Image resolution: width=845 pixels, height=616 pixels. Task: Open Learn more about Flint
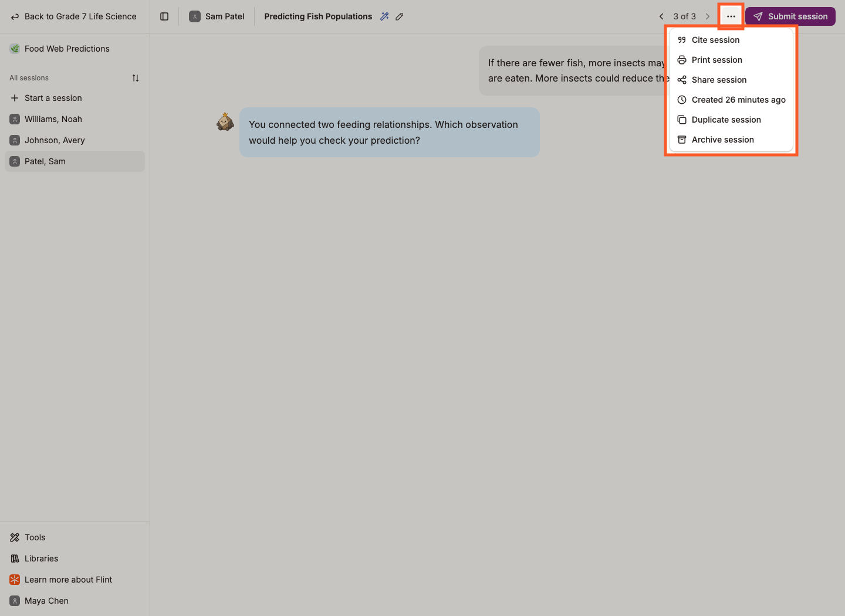[75, 580]
